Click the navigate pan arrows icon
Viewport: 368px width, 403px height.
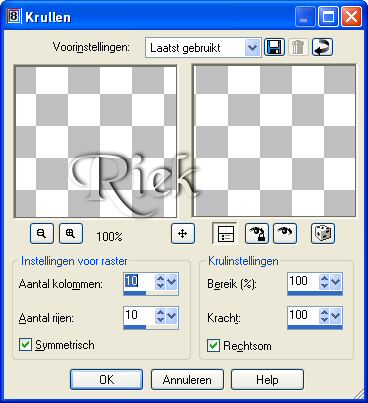point(183,234)
